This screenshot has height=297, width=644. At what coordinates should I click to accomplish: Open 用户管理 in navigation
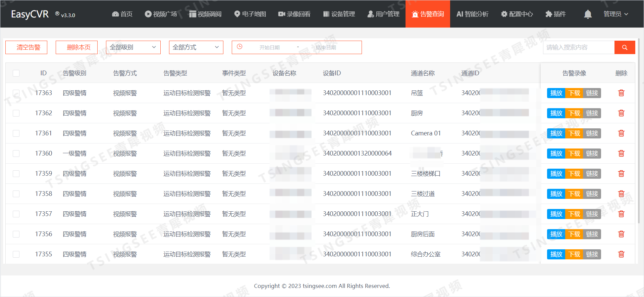(x=383, y=14)
